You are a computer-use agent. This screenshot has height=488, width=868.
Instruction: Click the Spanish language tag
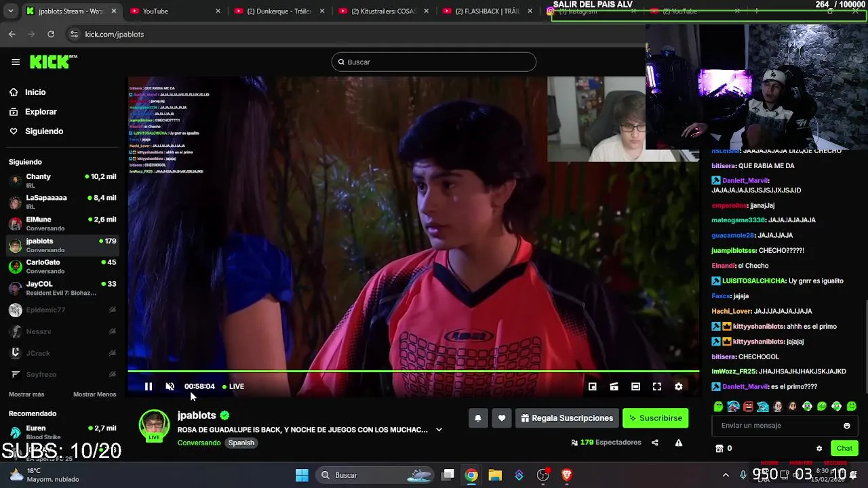pos(241,443)
